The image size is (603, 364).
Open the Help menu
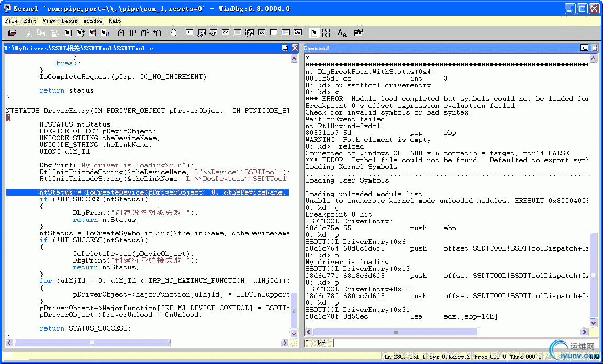click(115, 21)
